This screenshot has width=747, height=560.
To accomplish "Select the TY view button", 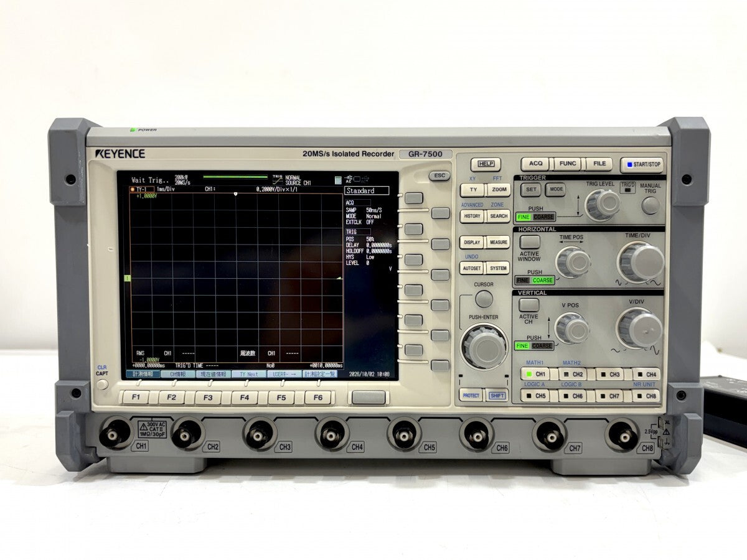I will (x=472, y=190).
